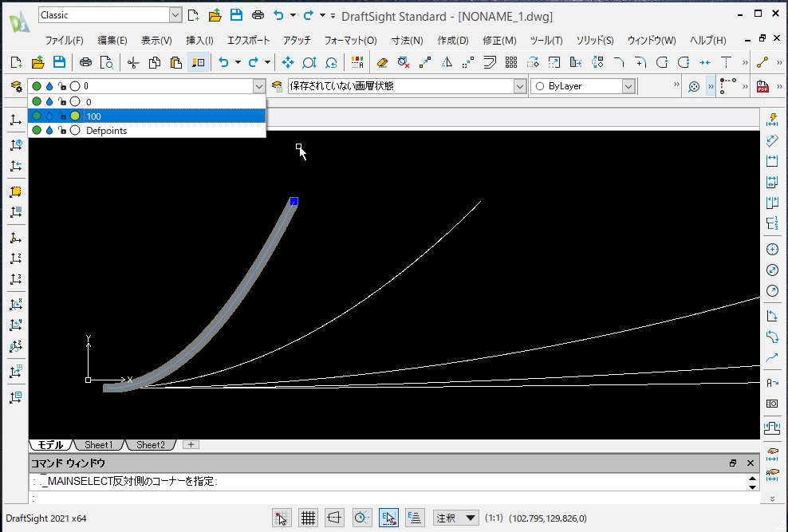This screenshot has width=788, height=532.
Task: Click the Open folder icon in main toolbar
Action: click(x=37, y=62)
